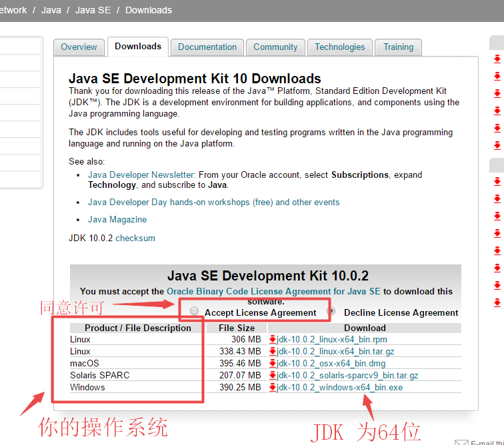Click download arrow icon for linux tar.gz file

[x=273, y=351]
